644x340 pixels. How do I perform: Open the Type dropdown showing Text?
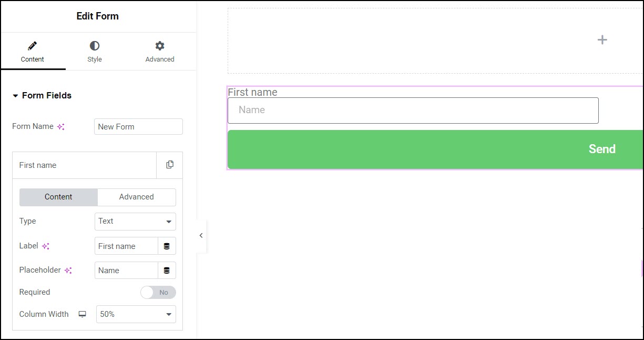coord(135,222)
